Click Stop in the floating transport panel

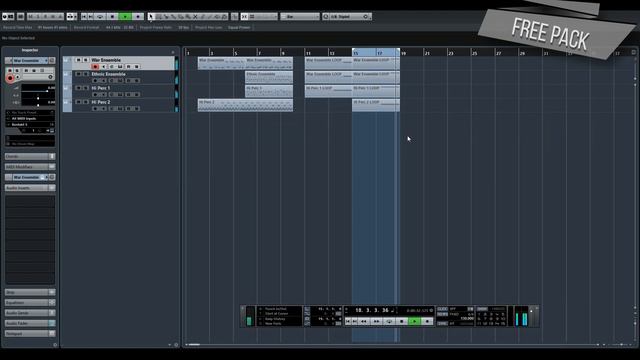click(402, 321)
